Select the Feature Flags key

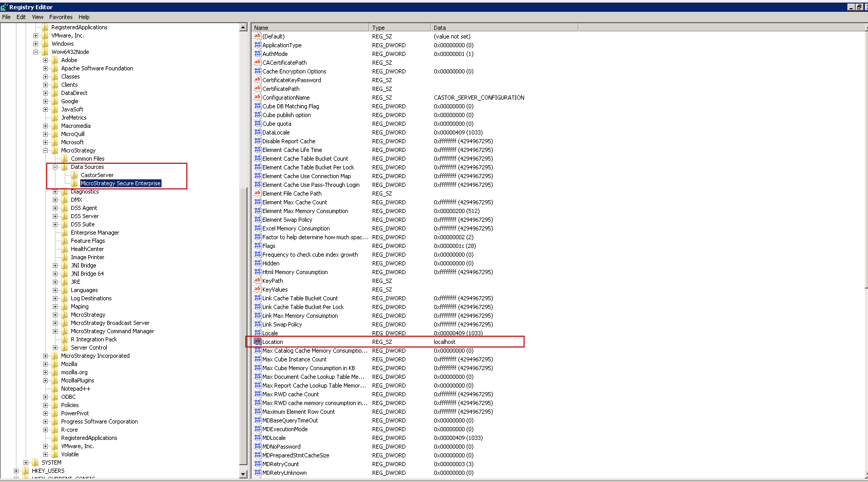(x=88, y=241)
